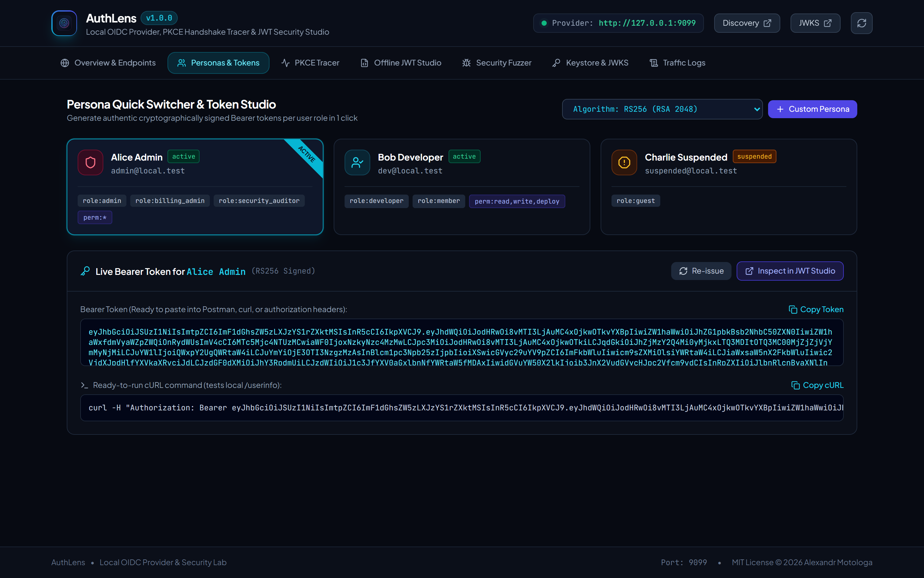Click the v1.0.0 version badge
This screenshot has height=578, width=924.
[x=159, y=18]
